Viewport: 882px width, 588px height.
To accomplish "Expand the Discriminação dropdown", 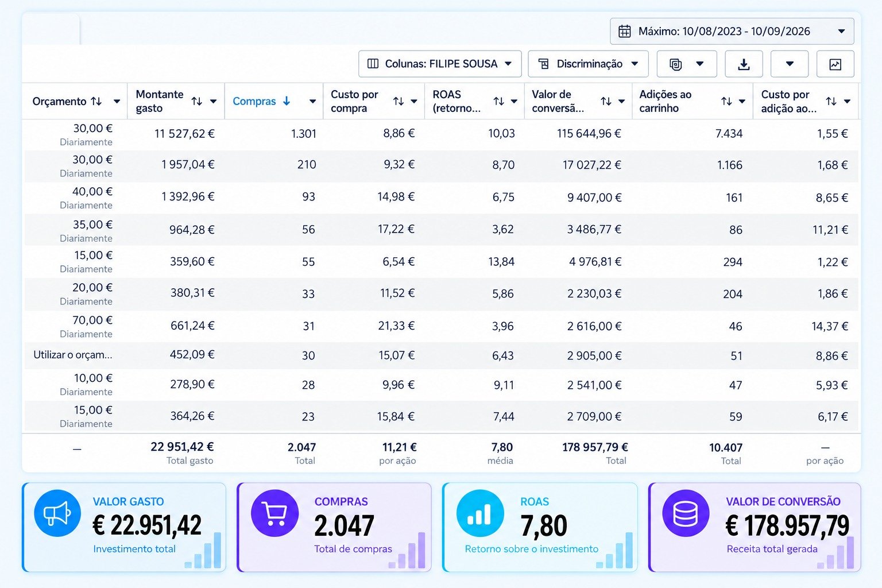I will pos(588,64).
